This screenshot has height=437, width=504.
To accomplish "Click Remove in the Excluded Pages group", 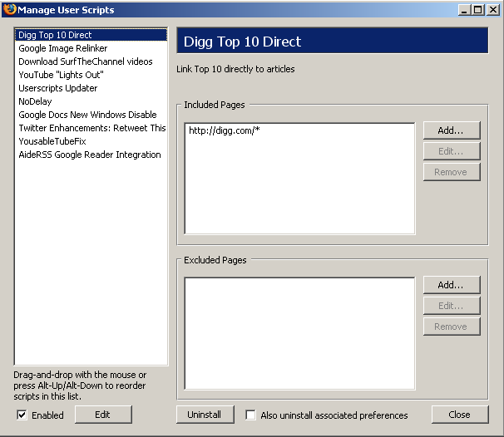I will 452,327.
